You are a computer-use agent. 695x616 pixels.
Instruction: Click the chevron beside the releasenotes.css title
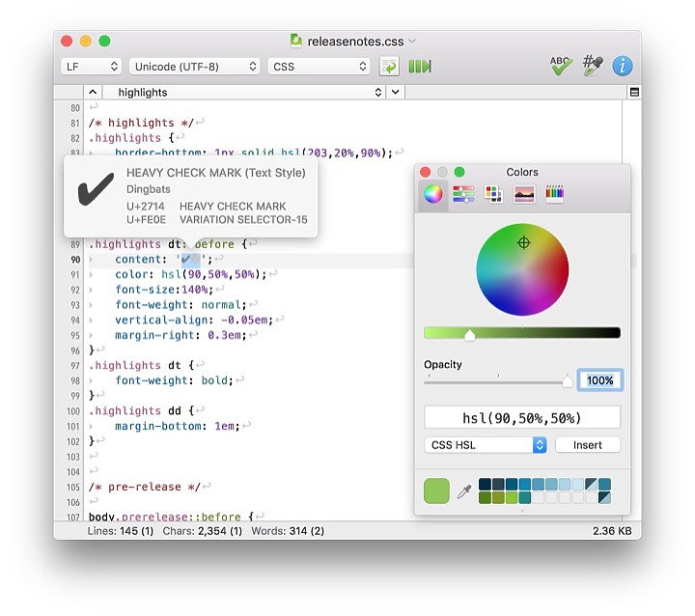(x=412, y=42)
